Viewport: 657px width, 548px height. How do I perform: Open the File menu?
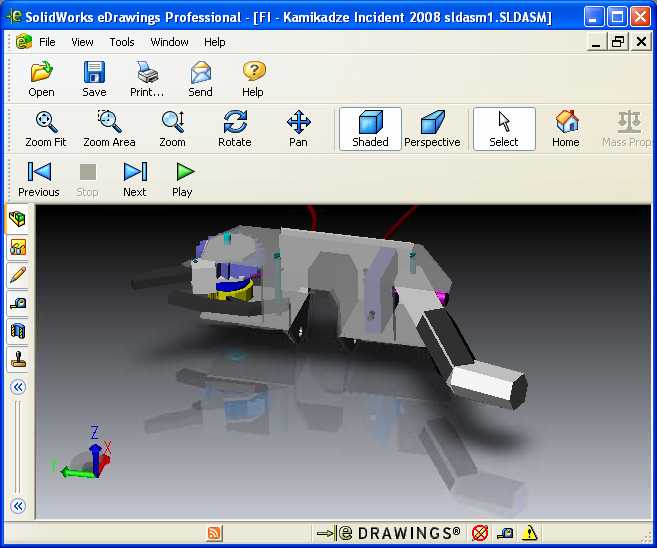[47, 42]
